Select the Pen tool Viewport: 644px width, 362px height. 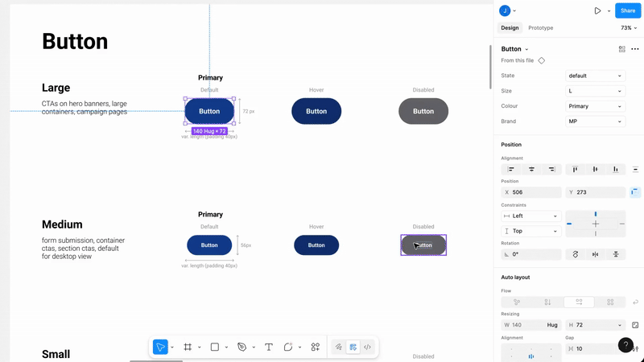point(242,347)
